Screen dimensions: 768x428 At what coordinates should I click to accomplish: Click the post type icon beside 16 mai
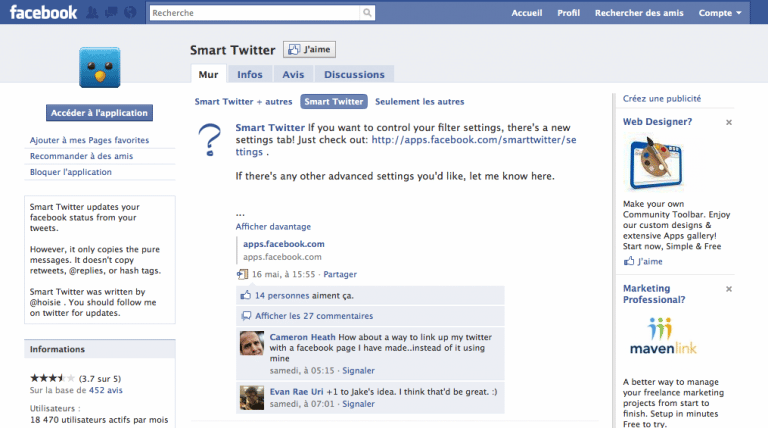242,274
